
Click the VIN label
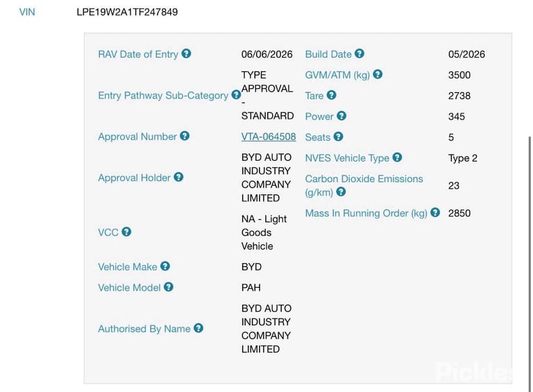point(27,12)
